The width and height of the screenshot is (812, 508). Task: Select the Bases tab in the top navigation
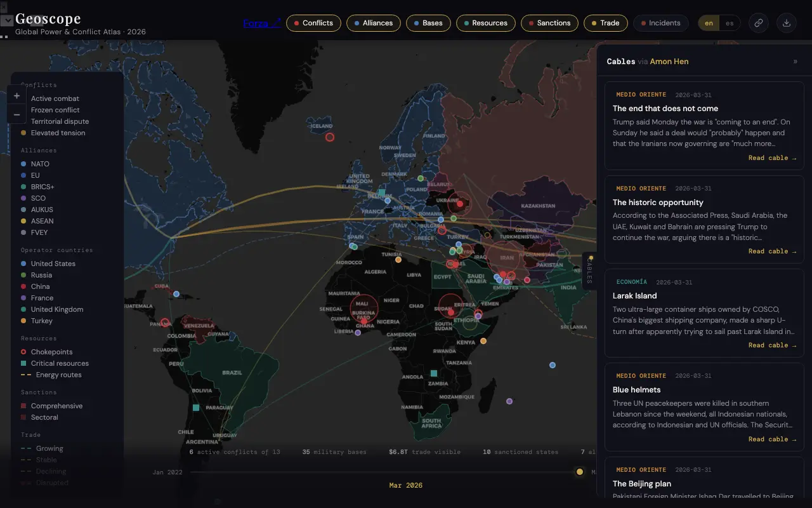tap(428, 23)
